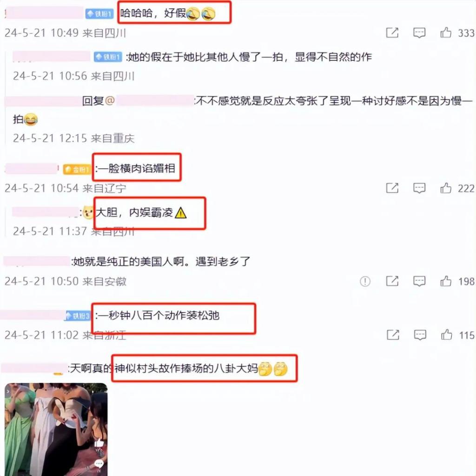
Task: Like the comment with 333 likes
Action: coord(446,33)
